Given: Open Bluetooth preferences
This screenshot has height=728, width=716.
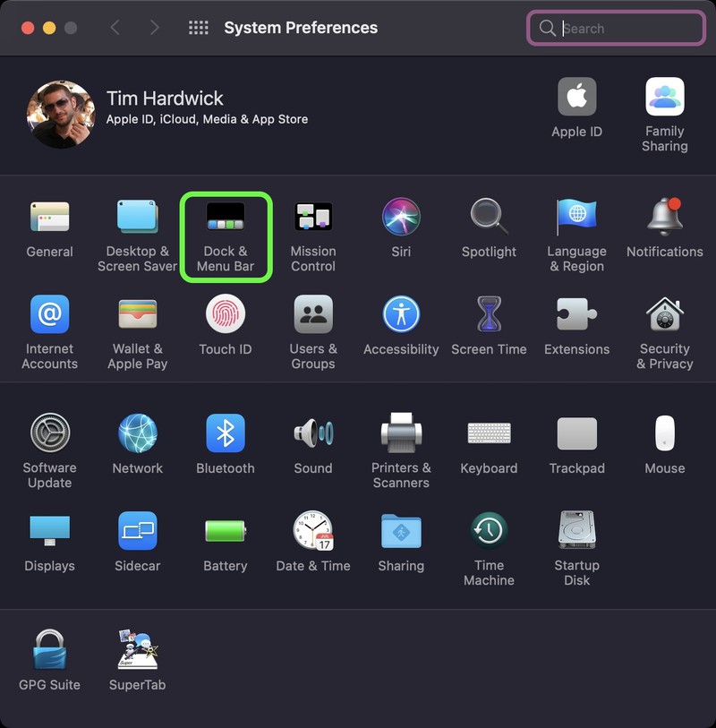Looking at the screenshot, I should [x=226, y=437].
